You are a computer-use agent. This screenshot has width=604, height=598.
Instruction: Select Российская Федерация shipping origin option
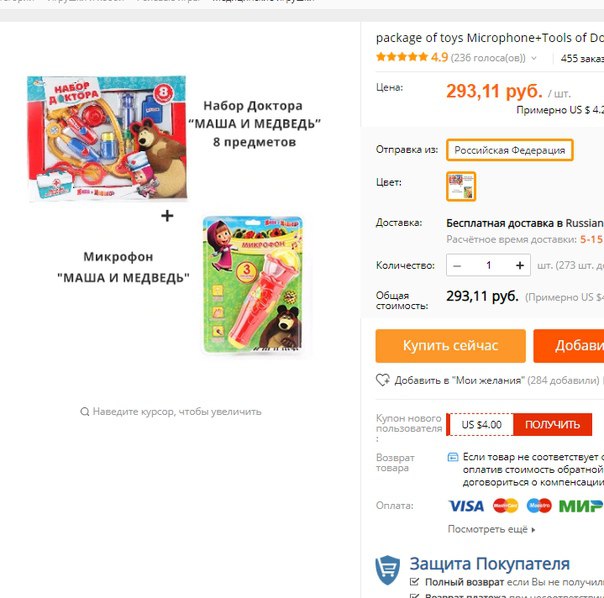[x=510, y=150]
